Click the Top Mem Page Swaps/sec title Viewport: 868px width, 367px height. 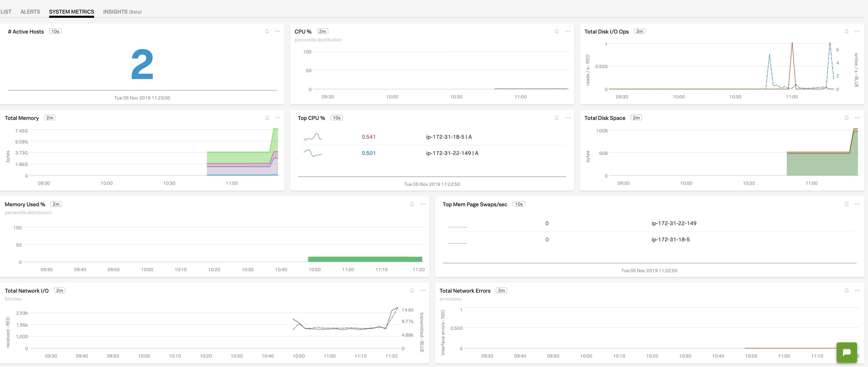(x=475, y=204)
